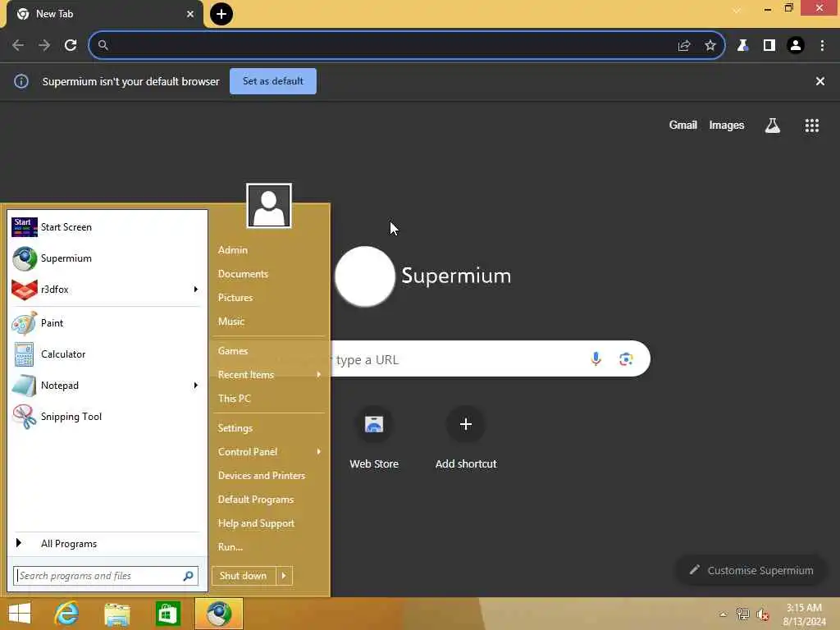Viewport: 840px width, 630px height.
Task: Click the Windows Start button on the taskbar
Action: [x=20, y=614]
